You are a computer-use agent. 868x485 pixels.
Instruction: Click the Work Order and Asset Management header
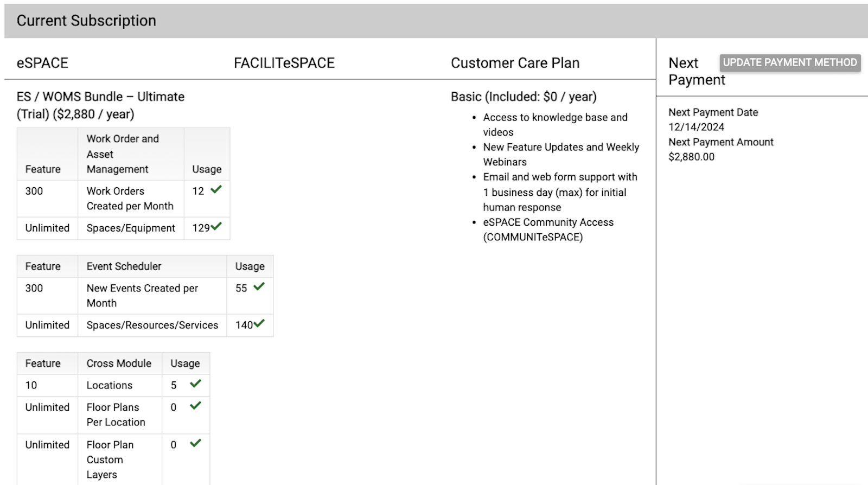pyautogui.click(x=123, y=154)
